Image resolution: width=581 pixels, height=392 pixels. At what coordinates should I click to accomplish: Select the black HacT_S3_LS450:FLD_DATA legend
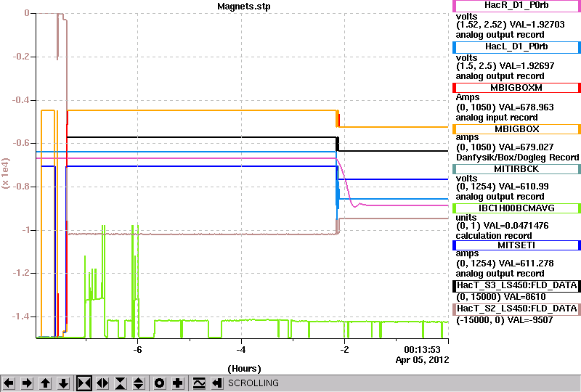[516, 286]
